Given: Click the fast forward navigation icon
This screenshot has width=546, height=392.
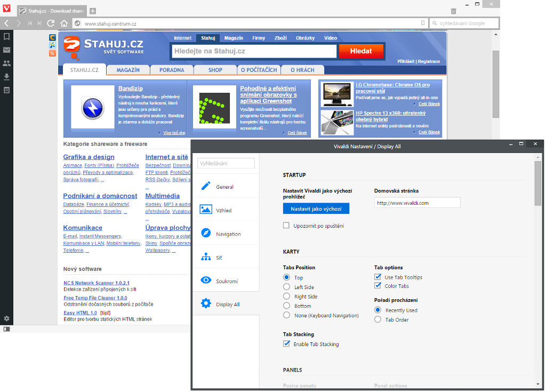Looking at the screenshot, I should pyautogui.click(x=39, y=23).
